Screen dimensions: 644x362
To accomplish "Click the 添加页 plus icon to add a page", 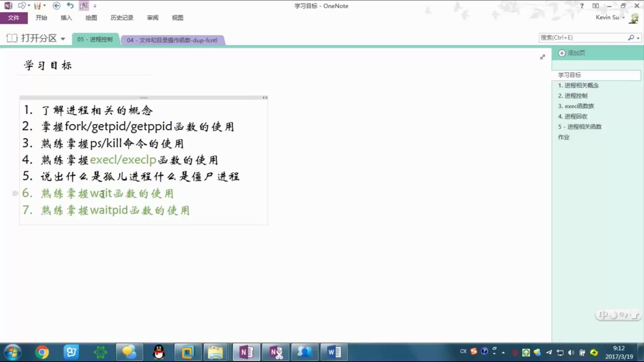I will point(562,53).
